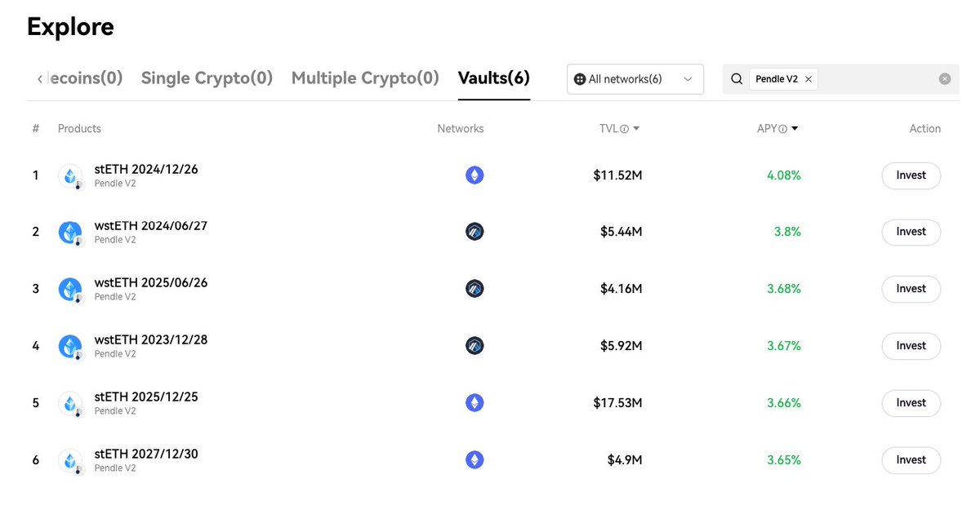Click Ethereum network icon for stETH 2024/12/26
Viewport: 980px width, 510px height.
474,175
